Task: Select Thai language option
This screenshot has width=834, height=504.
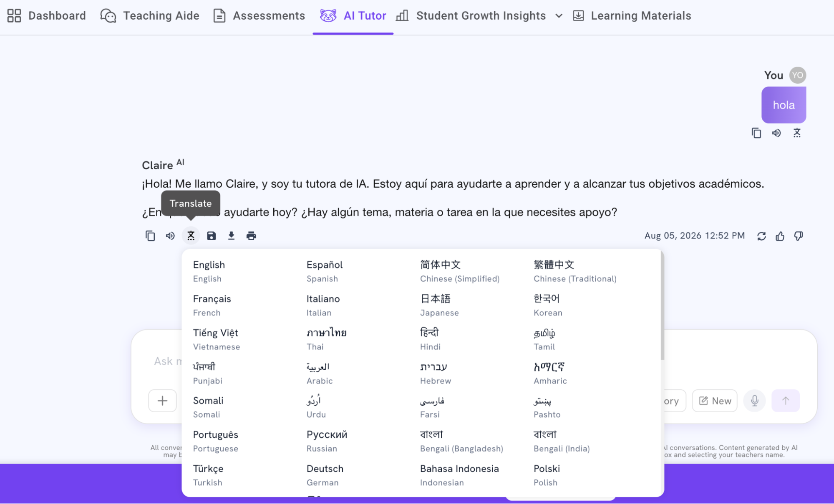Action: (327, 339)
